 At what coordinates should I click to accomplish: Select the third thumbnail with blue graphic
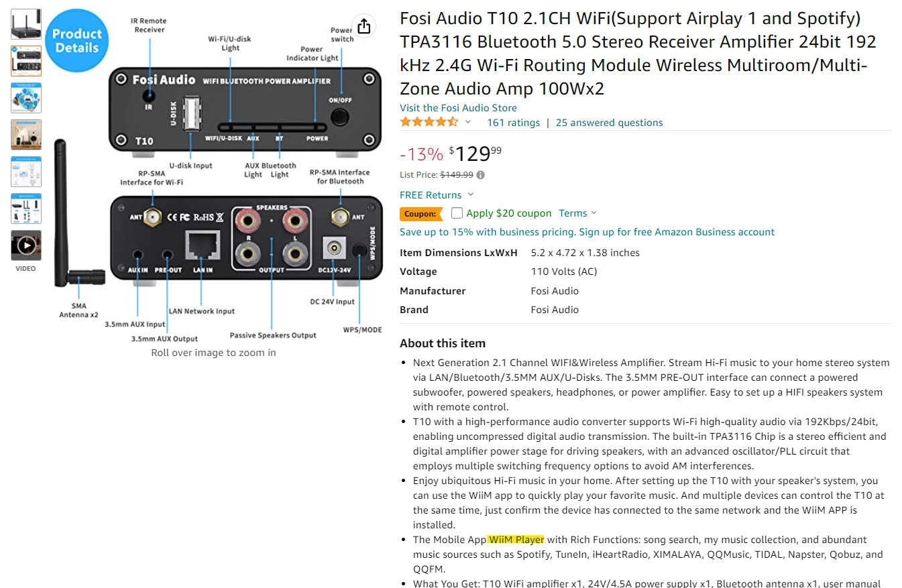pos(26,98)
